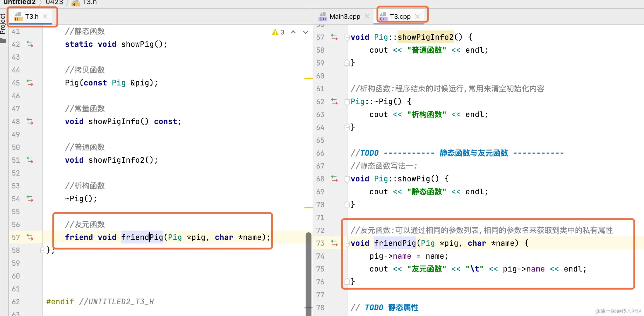The width and height of the screenshot is (644, 316).
Task: Close the Main3.cpp tab
Action: click(x=367, y=17)
